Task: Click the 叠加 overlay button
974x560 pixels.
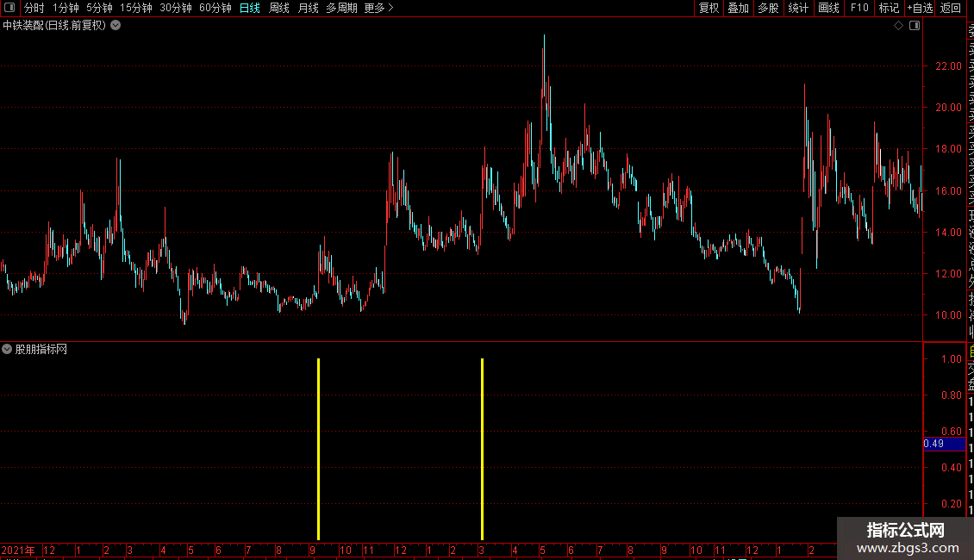Action: [x=739, y=8]
